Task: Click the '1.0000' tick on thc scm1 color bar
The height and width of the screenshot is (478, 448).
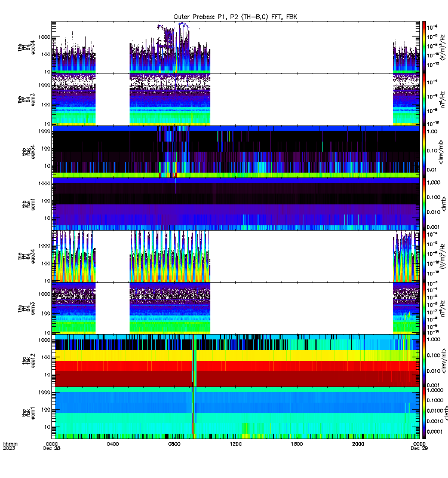Action: pyautogui.click(x=435, y=390)
